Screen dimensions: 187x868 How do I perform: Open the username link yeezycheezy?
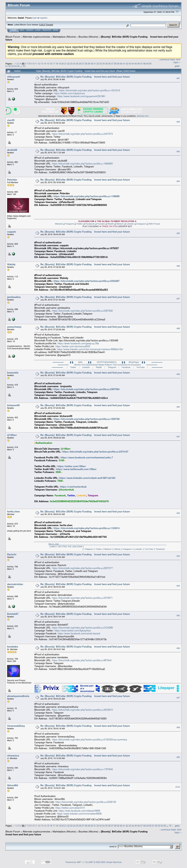click(x=14, y=327)
